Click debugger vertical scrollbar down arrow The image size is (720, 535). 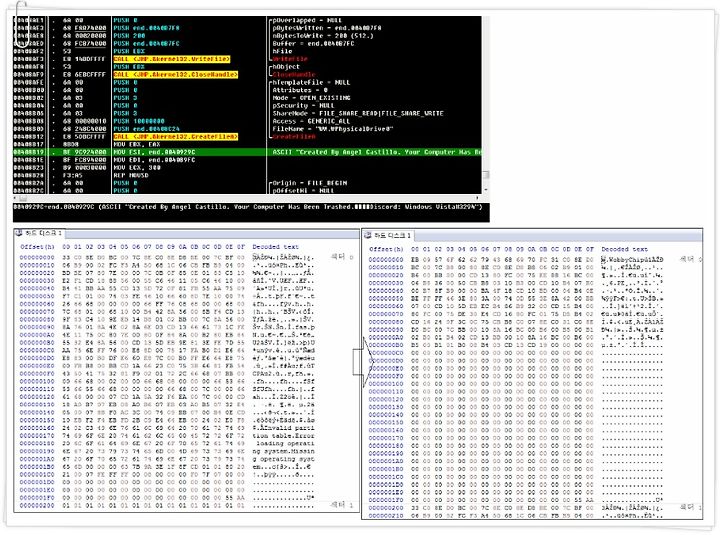(486, 190)
